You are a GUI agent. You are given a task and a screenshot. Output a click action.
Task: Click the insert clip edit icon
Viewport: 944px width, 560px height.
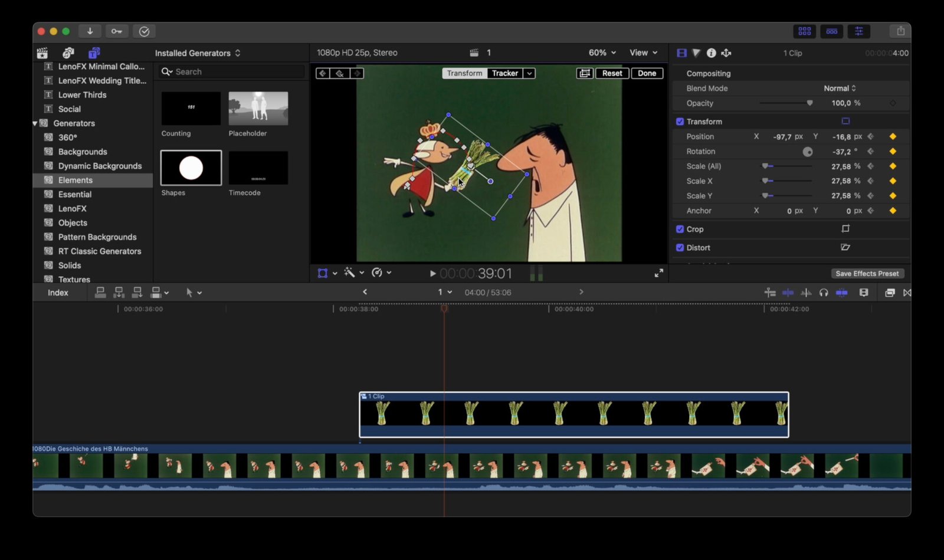pos(119,292)
